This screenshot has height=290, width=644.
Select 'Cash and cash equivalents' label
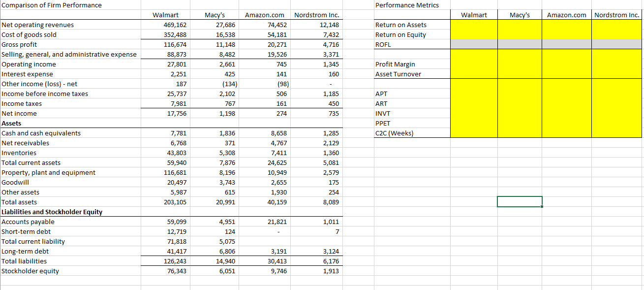[x=41, y=133]
